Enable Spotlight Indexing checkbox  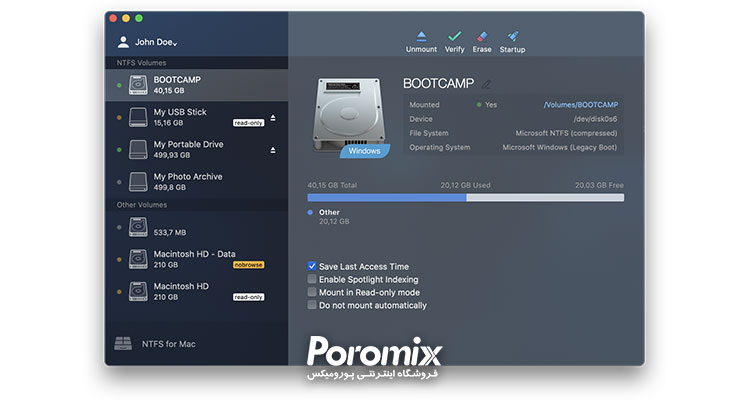tap(312, 280)
